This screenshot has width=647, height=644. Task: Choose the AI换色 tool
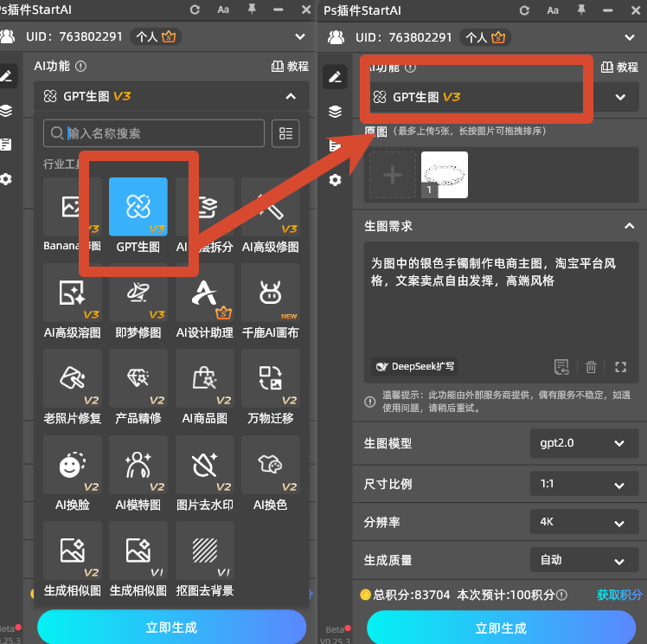coord(271,465)
